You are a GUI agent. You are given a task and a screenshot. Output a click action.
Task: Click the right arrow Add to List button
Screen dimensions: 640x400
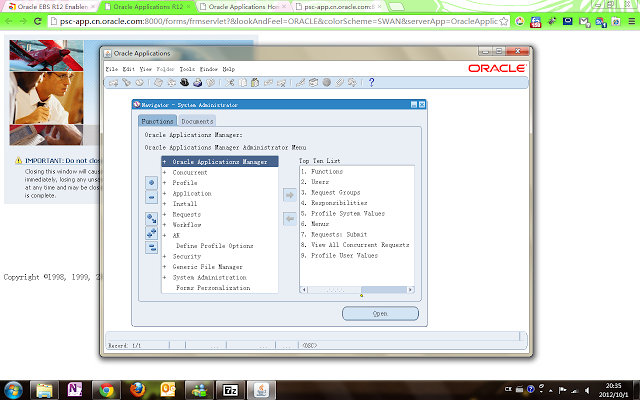(290, 195)
